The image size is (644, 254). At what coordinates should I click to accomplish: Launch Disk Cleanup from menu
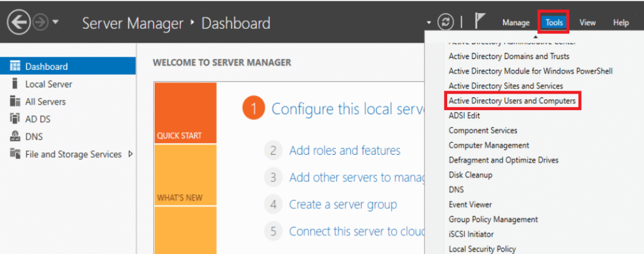tap(470, 175)
